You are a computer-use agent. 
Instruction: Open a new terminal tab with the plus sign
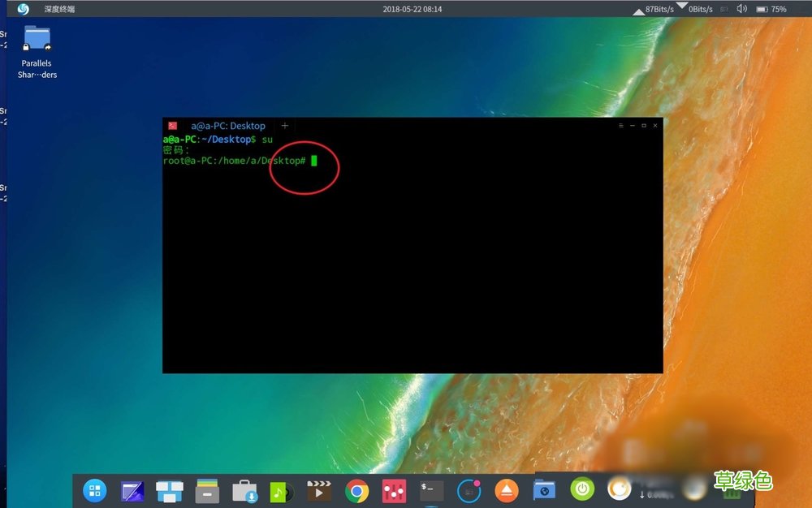click(284, 126)
